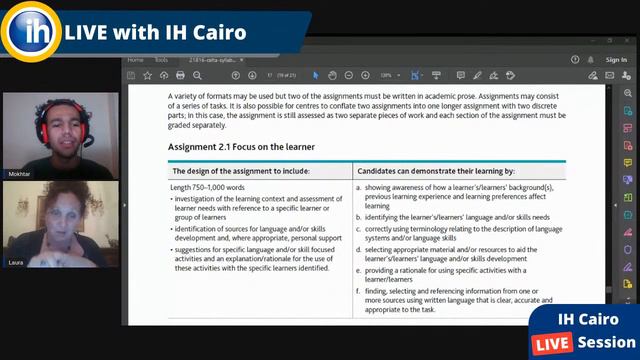The image size is (640, 360).
Task: Open the fit page options tool
Action: point(416,76)
